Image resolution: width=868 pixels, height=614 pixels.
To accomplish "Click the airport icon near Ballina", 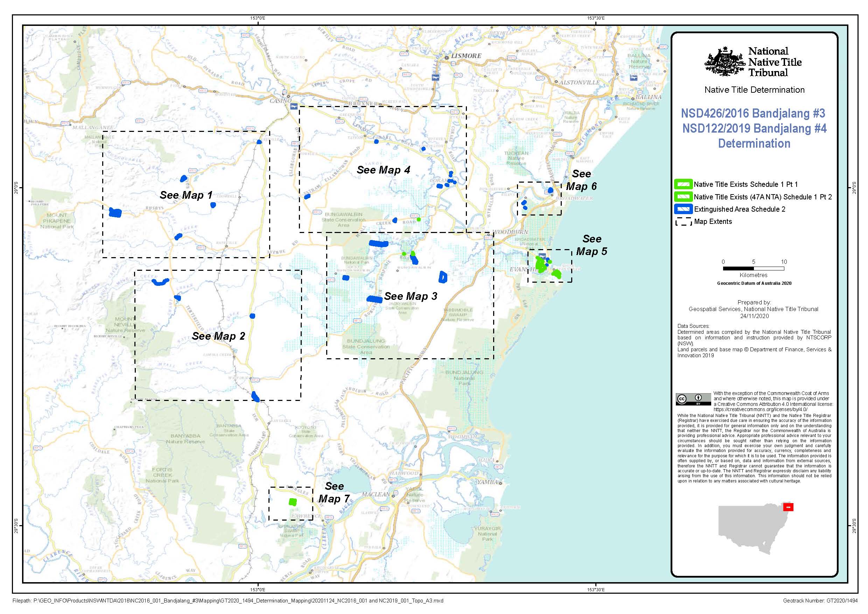I will tap(633, 78).
